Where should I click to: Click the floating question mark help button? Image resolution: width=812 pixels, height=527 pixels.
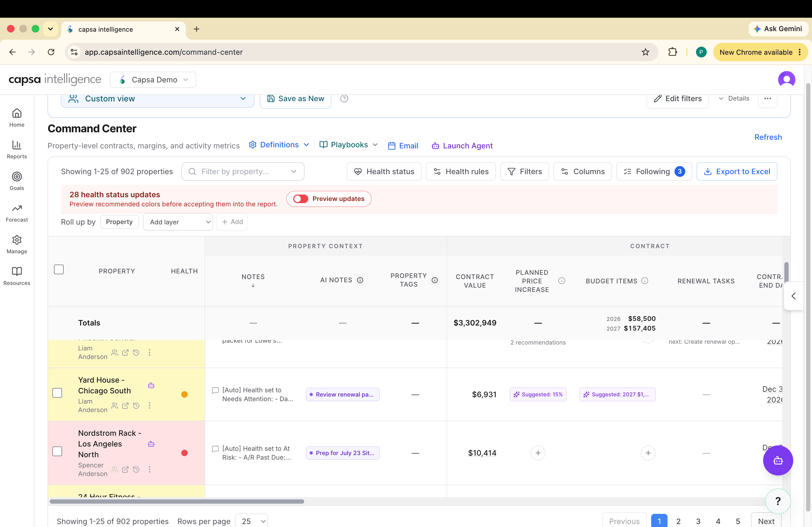pyautogui.click(x=778, y=501)
